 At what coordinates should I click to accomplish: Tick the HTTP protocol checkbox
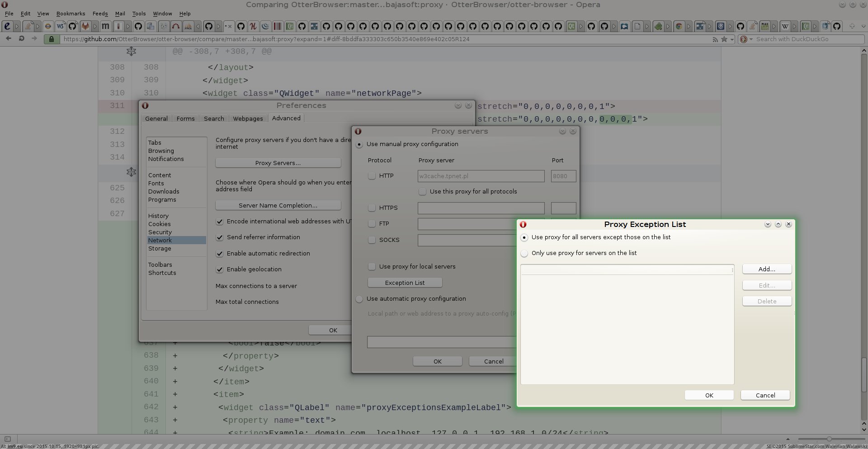[372, 176]
